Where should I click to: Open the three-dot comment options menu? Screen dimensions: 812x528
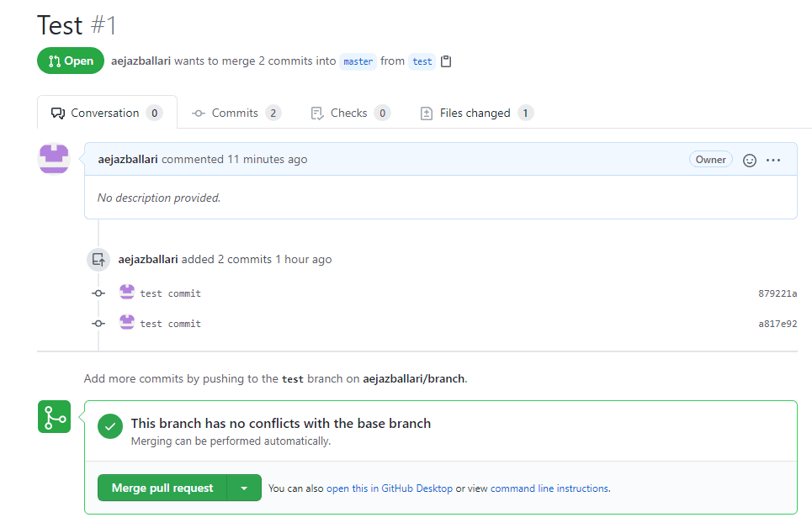pos(773,161)
